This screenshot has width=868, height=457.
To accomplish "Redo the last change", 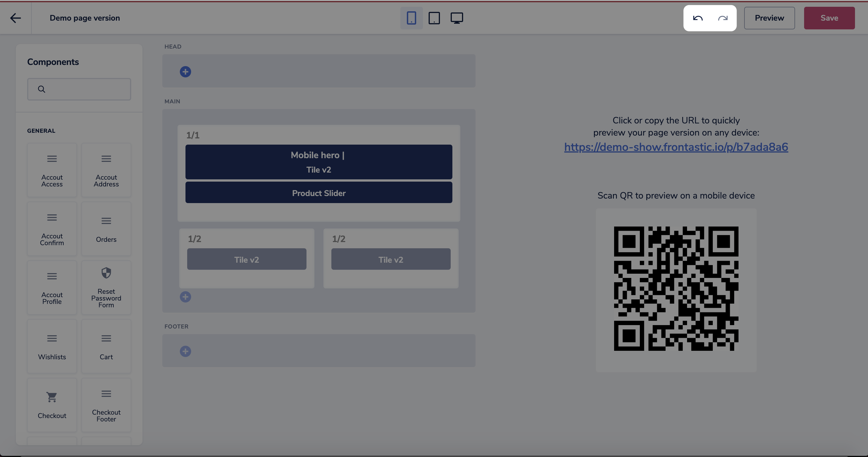I will (x=722, y=18).
